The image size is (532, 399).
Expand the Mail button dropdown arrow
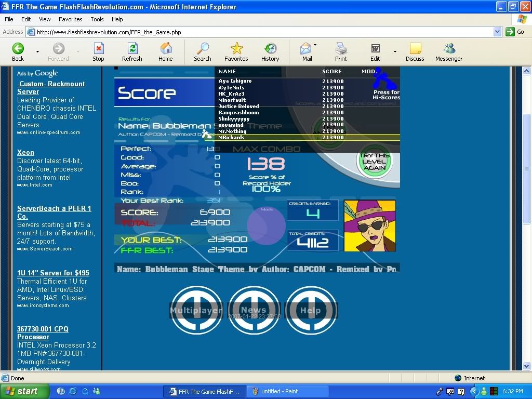(315, 45)
